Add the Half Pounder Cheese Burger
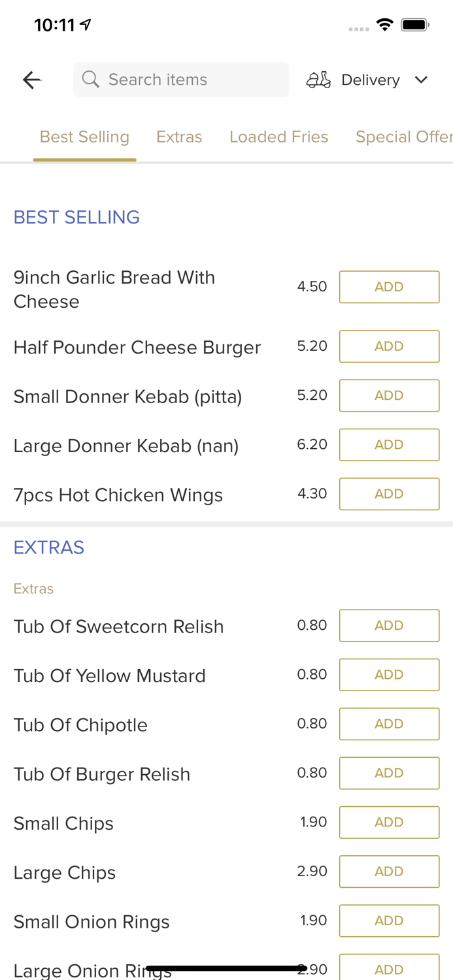Screen dimensions: 453x980 click(389, 346)
